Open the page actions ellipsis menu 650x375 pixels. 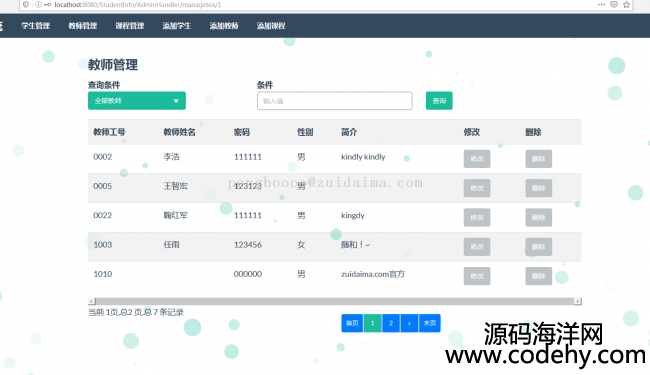[601, 5]
